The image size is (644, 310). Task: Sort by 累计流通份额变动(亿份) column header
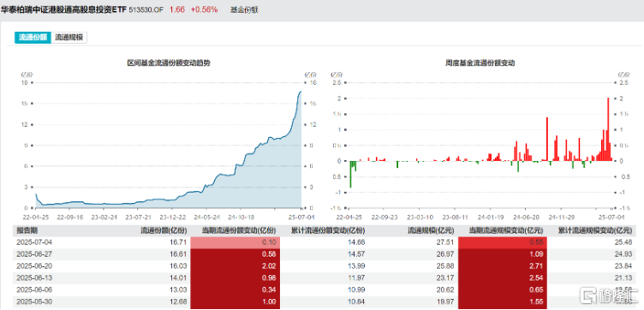tap(328, 230)
